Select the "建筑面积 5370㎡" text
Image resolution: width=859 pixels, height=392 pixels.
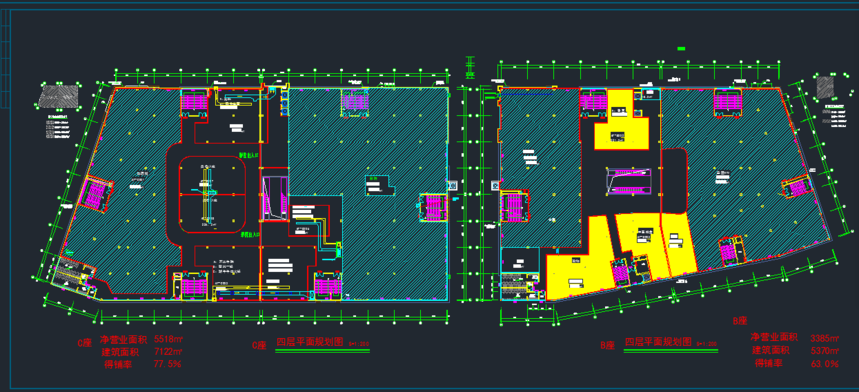(795, 350)
